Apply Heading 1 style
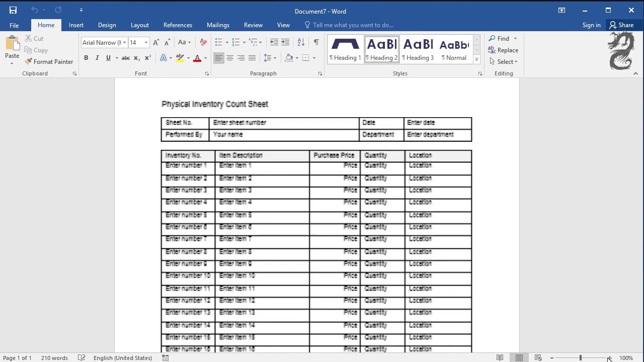Image resolution: width=644 pixels, height=362 pixels. (x=345, y=49)
